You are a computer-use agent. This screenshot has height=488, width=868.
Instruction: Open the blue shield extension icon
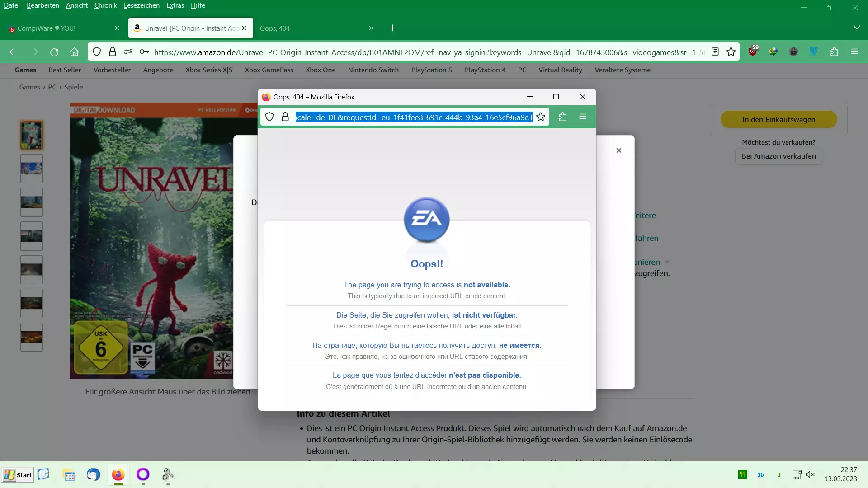click(x=814, y=52)
